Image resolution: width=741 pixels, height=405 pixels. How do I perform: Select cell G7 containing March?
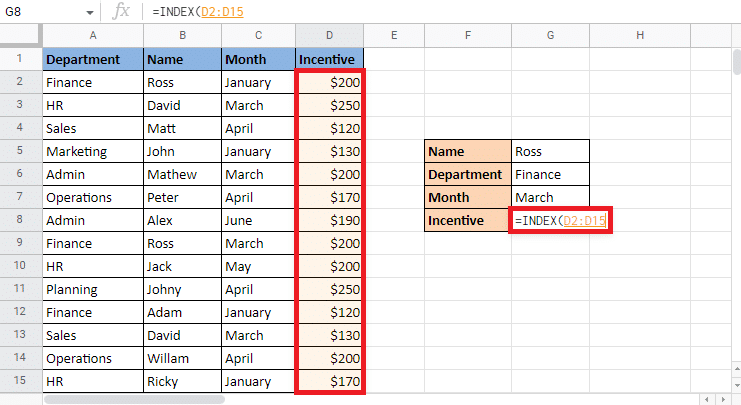[550, 197]
